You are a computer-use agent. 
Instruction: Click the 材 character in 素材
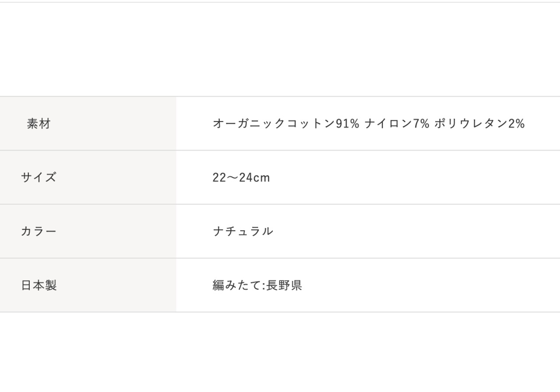click(45, 124)
